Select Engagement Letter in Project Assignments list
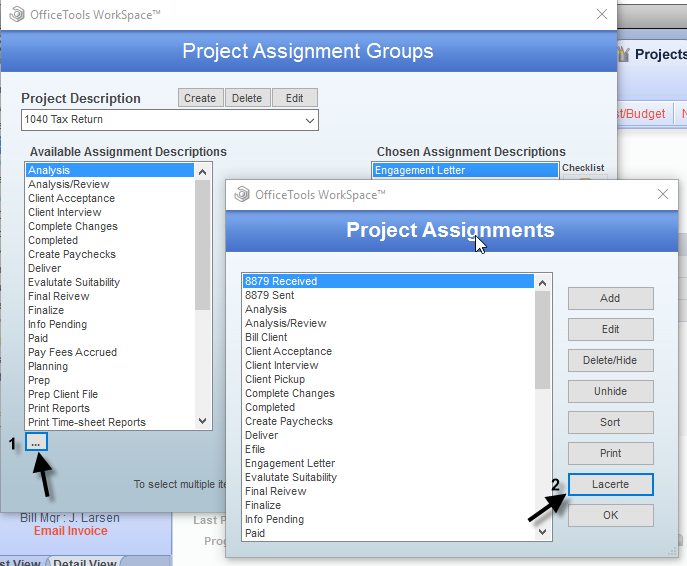The image size is (687, 566). point(389,463)
